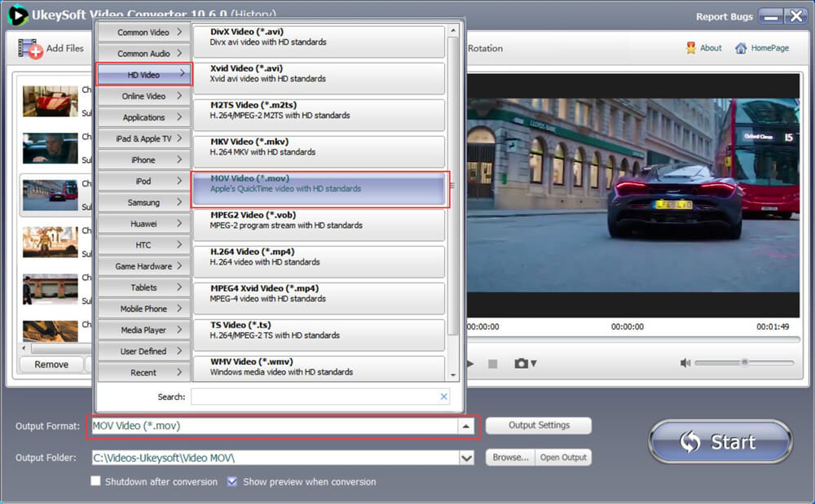This screenshot has width=815, height=504.
Task: Adjust the volume slider handle
Action: [x=745, y=362]
